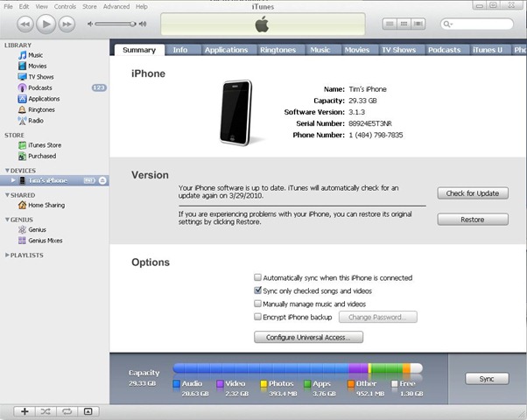Click the green Apps capacity swatch
The height and width of the screenshot is (420, 527).
click(x=307, y=383)
